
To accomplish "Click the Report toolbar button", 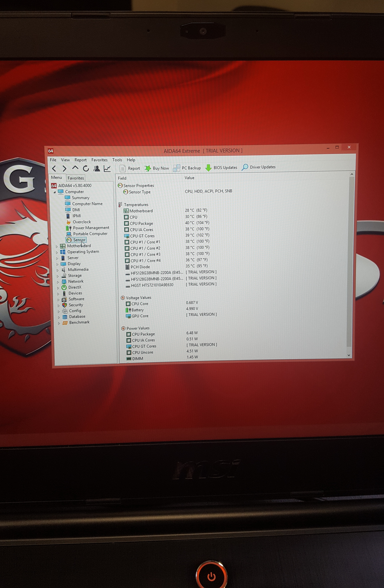I will click(130, 168).
